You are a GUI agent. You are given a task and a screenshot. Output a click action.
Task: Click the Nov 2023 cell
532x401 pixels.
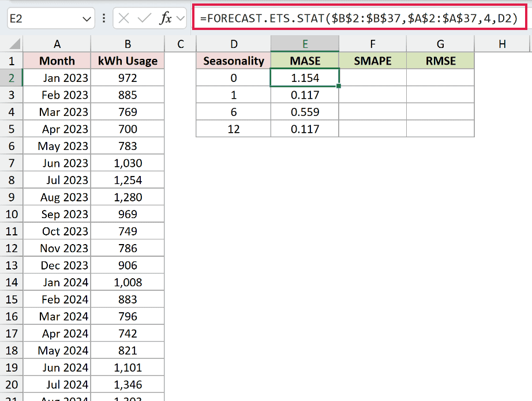tap(57, 248)
